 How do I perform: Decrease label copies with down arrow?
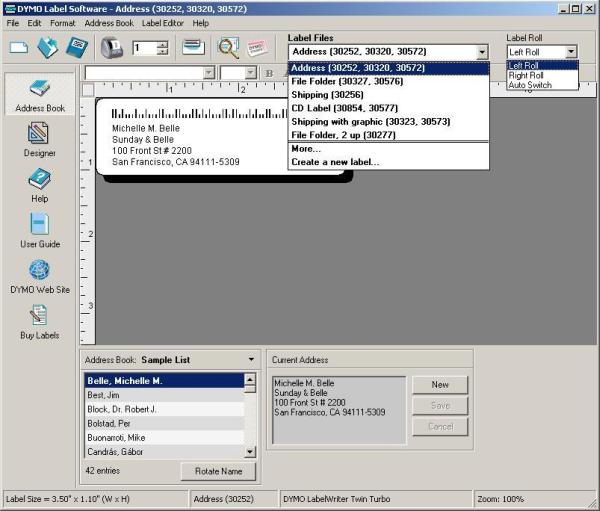[163, 51]
